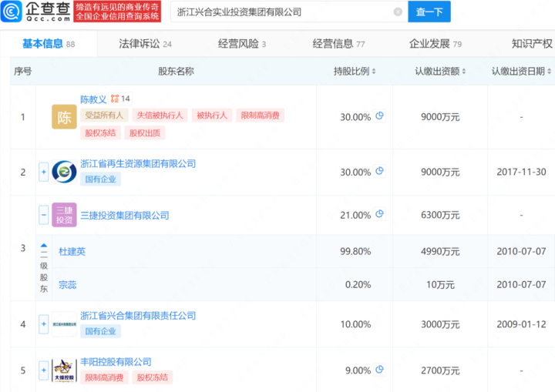
Task: Select 99.80% value in 杜建英 row
Action: coord(355,252)
